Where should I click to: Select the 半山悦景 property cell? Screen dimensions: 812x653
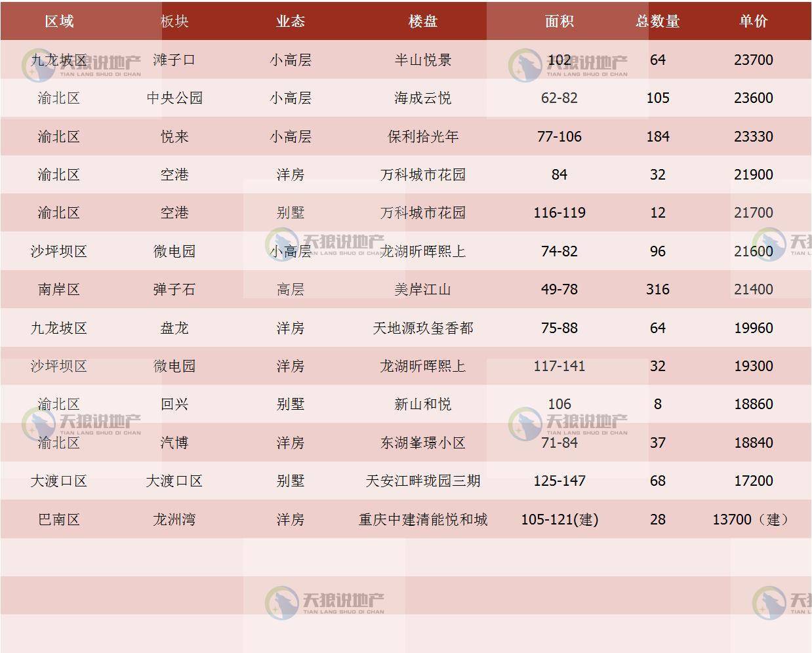423,60
